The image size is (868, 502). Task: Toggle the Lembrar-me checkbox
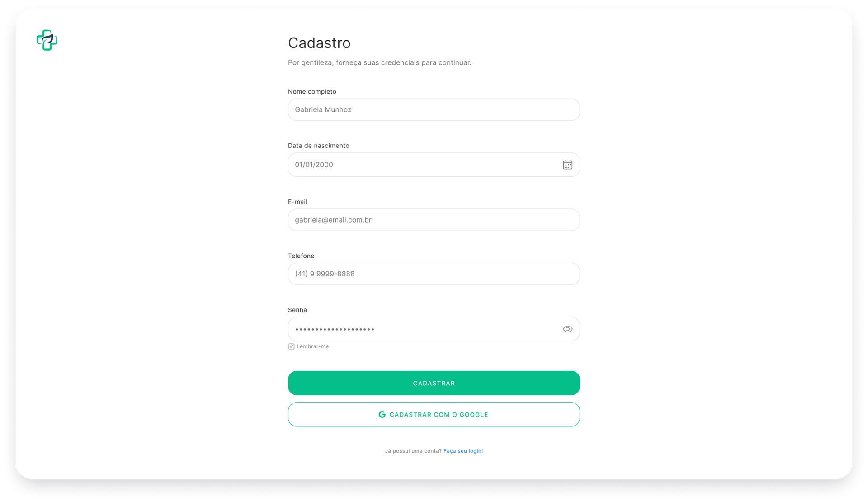pos(291,347)
